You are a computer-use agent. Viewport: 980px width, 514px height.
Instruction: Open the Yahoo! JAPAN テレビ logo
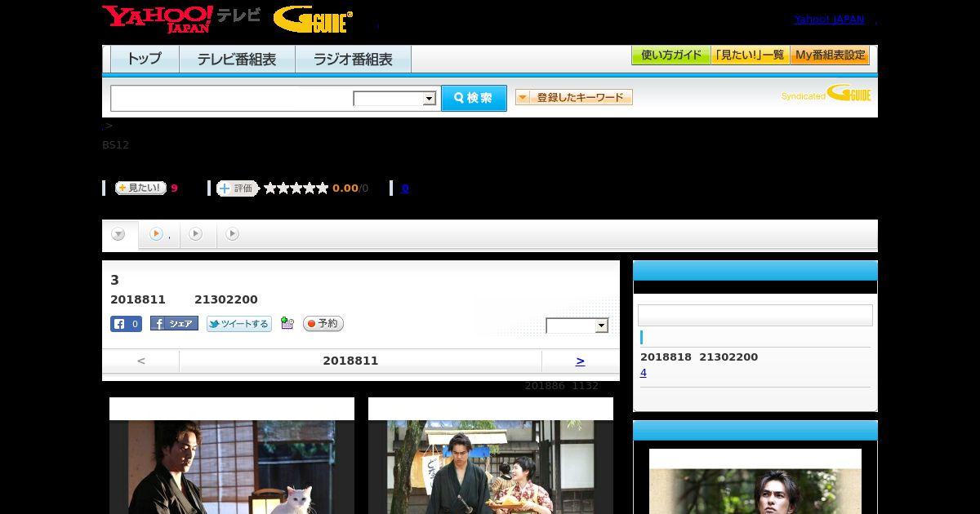(x=181, y=19)
